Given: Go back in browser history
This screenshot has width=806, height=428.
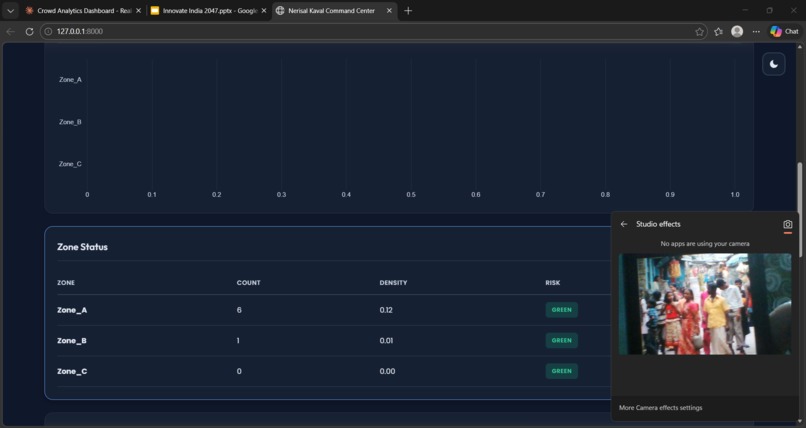Looking at the screenshot, I should pyautogui.click(x=11, y=31).
